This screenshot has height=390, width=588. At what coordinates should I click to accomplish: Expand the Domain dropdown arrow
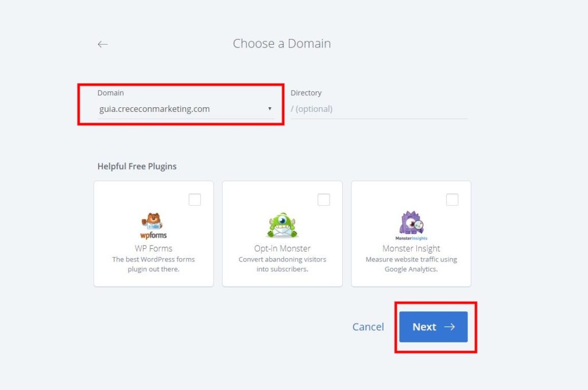click(x=270, y=109)
